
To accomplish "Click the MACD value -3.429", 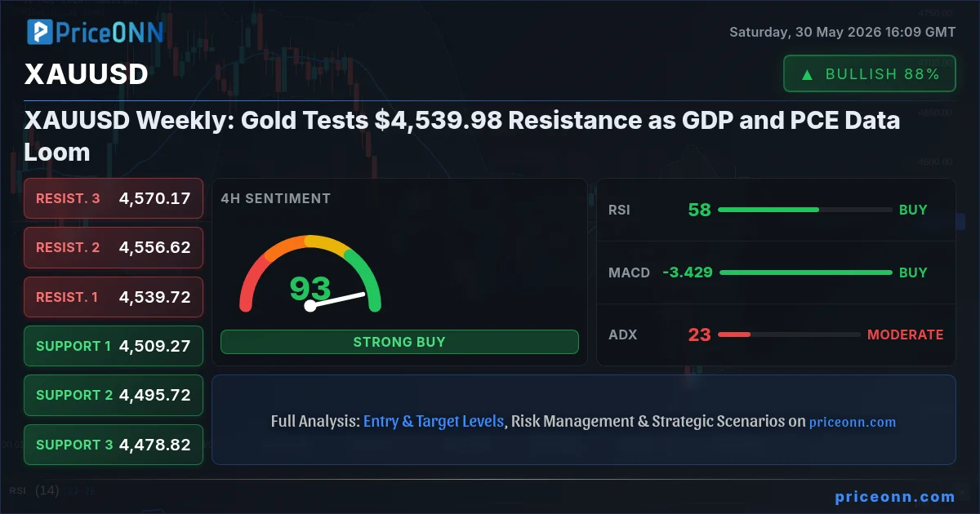I will pos(688,273).
